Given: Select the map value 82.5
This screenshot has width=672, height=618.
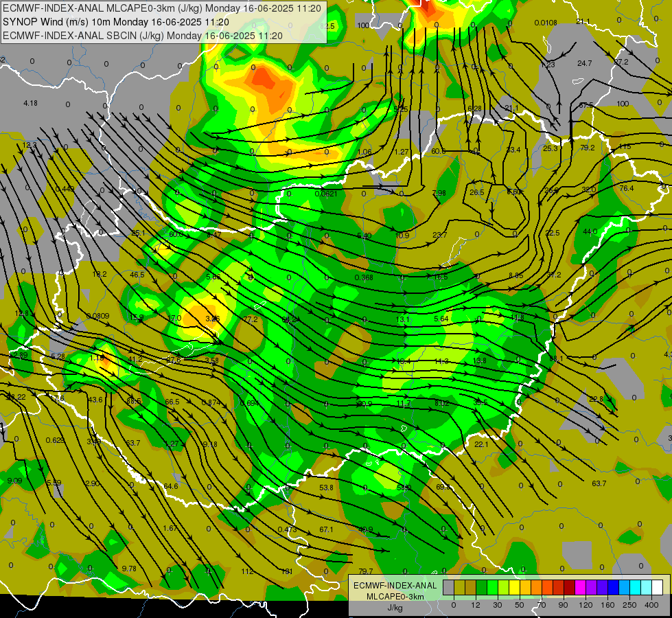Looking at the screenshot, I should point(327,26).
